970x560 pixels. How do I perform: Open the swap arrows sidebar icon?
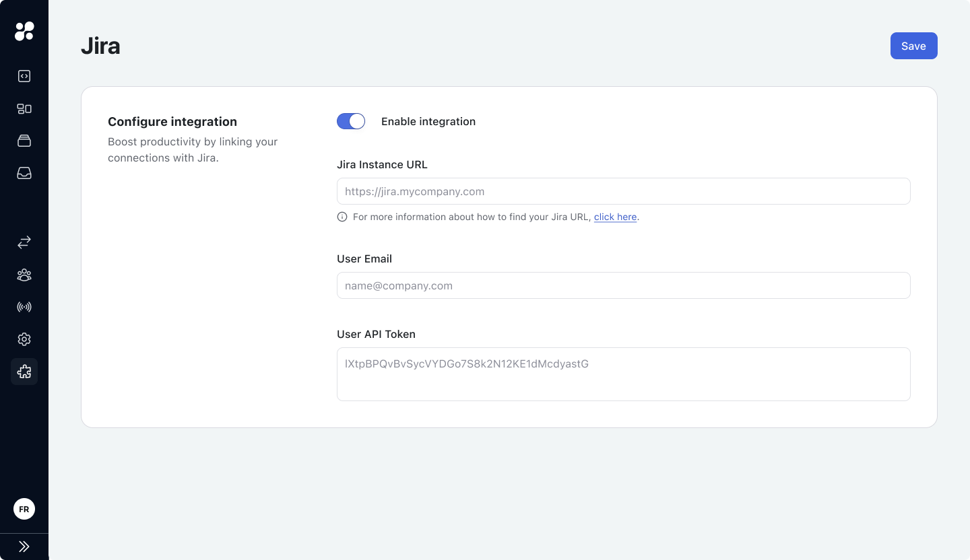click(24, 242)
